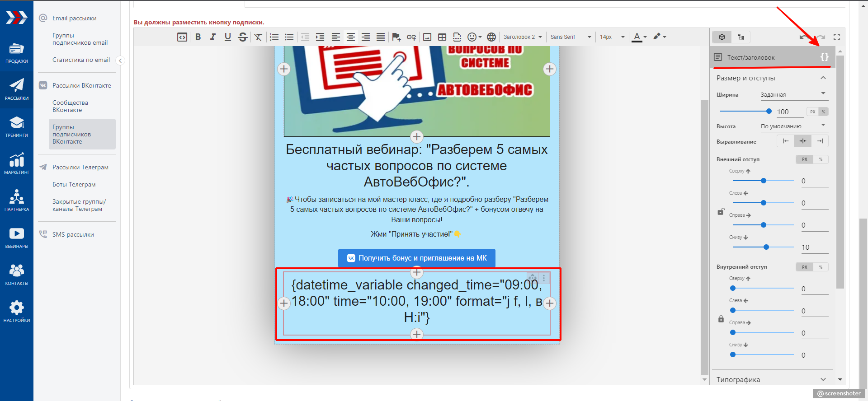Image resolution: width=868 pixels, height=401 pixels.
Task: Set alignment to the right
Action: pyautogui.click(x=820, y=141)
